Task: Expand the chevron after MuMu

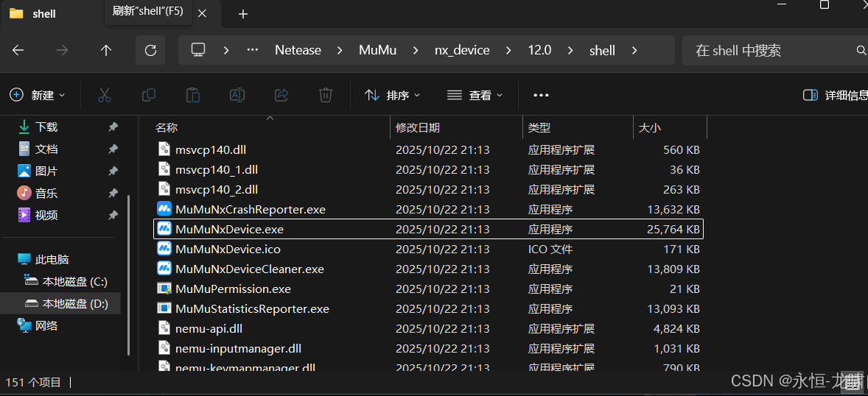Action: click(415, 50)
